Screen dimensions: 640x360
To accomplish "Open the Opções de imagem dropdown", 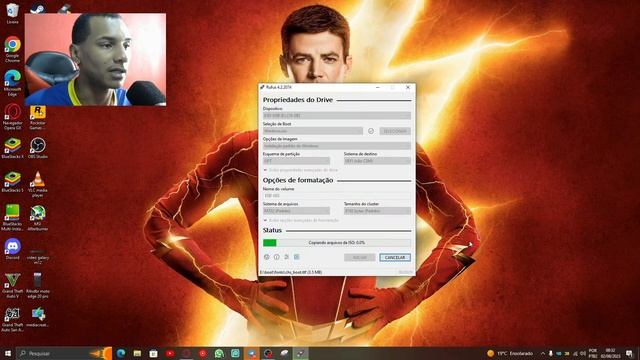I will coord(337,146).
